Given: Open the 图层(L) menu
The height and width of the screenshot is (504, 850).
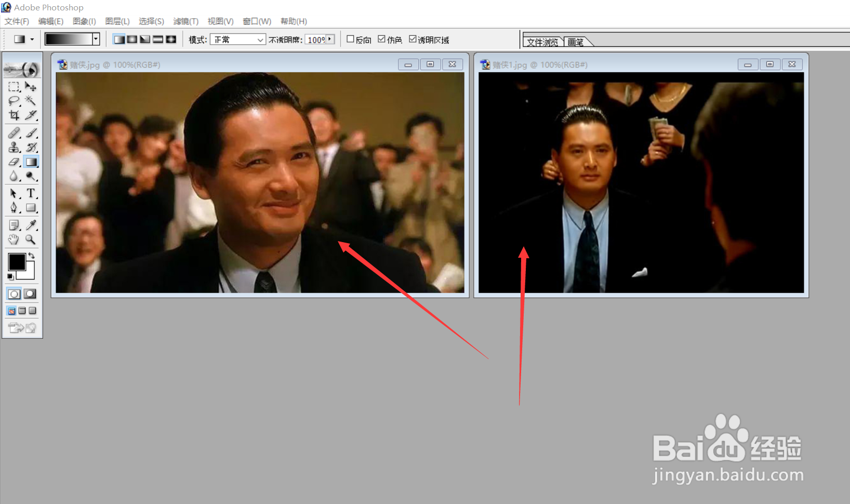Looking at the screenshot, I should [117, 21].
